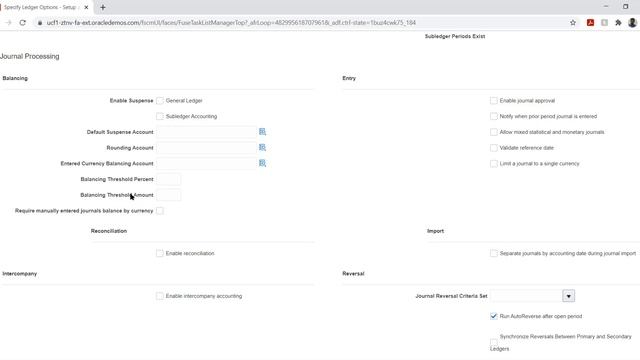Click Entered Currency Balancing Account field
The width and height of the screenshot is (640, 360).
[207, 163]
